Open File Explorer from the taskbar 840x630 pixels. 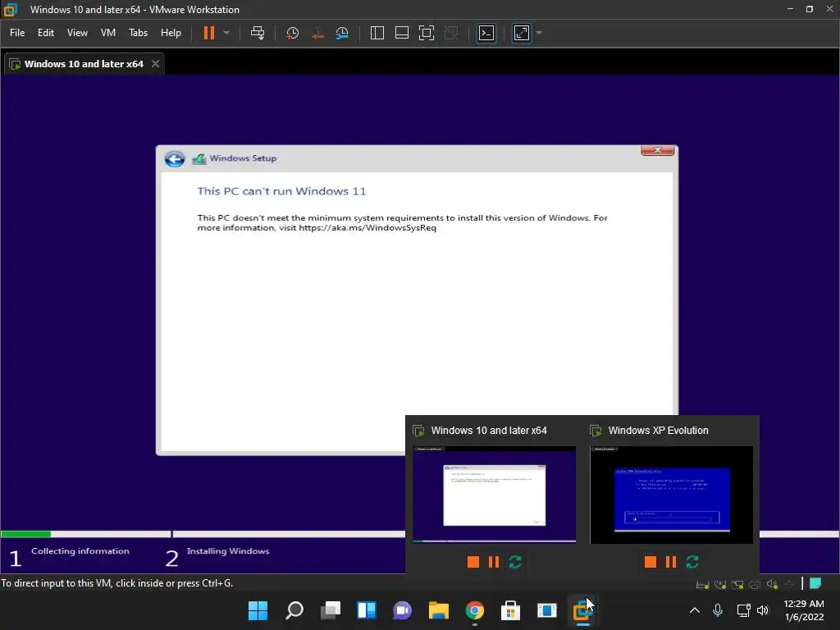coord(438,610)
